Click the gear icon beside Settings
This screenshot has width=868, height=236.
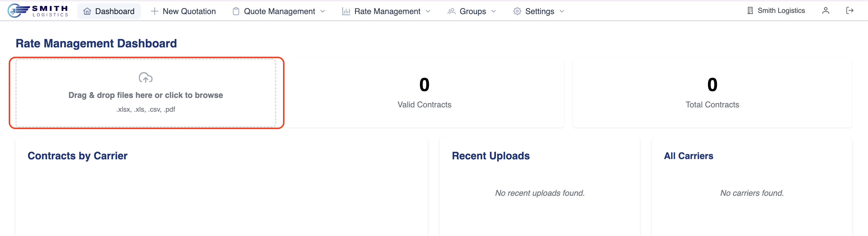pos(517,11)
